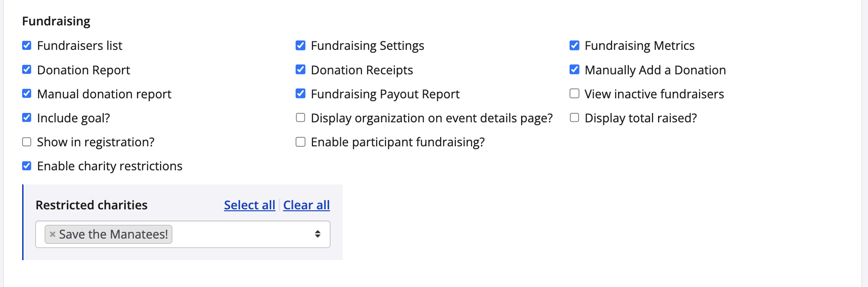This screenshot has height=287, width=868.
Task: Enable Show in registration? checkbox
Action: (27, 142)
